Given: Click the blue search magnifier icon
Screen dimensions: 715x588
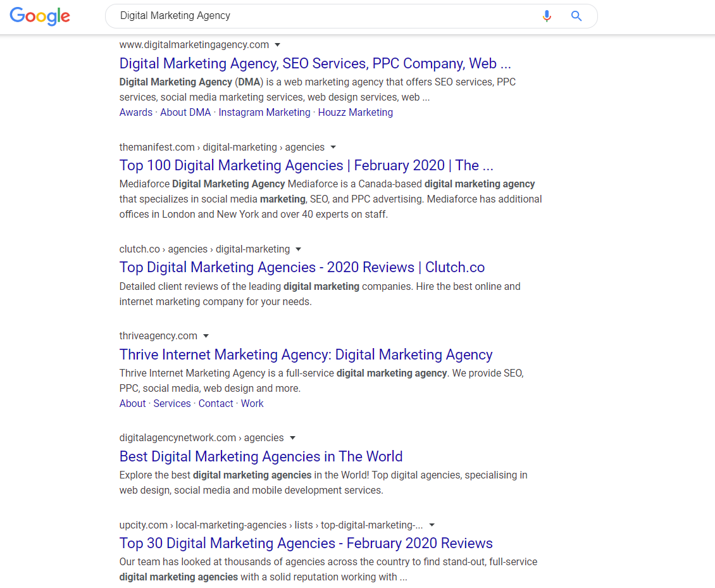Looking at the screenshot, I should 576,16.
